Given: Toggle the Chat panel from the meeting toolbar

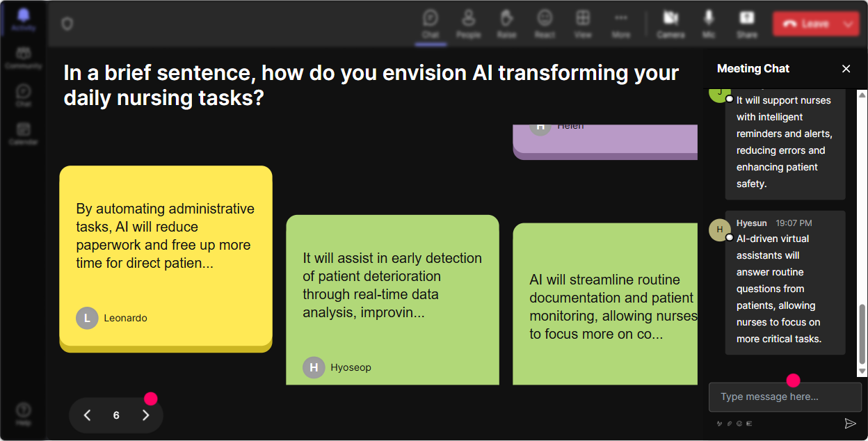Looking at the screenshot, I should coord(431,24).
